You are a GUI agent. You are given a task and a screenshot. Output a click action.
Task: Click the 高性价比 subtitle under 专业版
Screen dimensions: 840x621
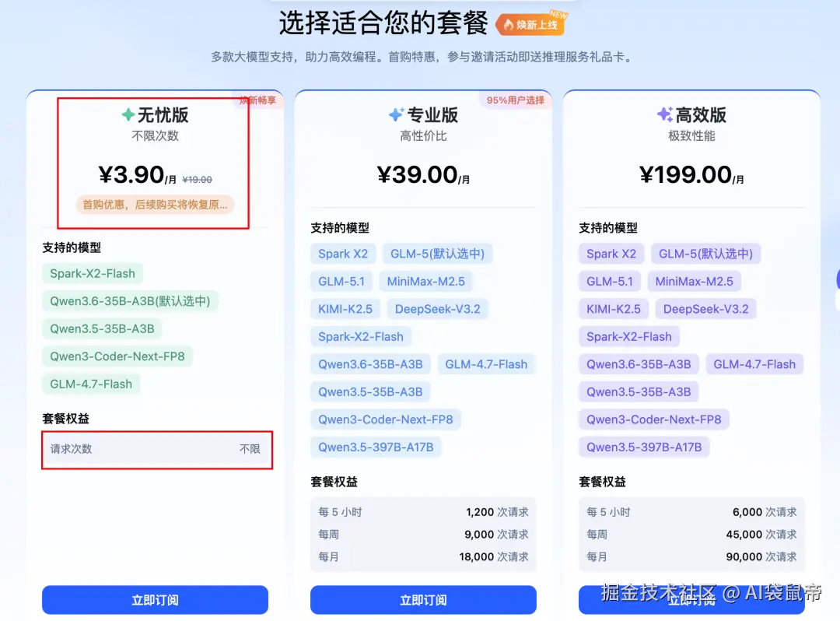[423, 136]
